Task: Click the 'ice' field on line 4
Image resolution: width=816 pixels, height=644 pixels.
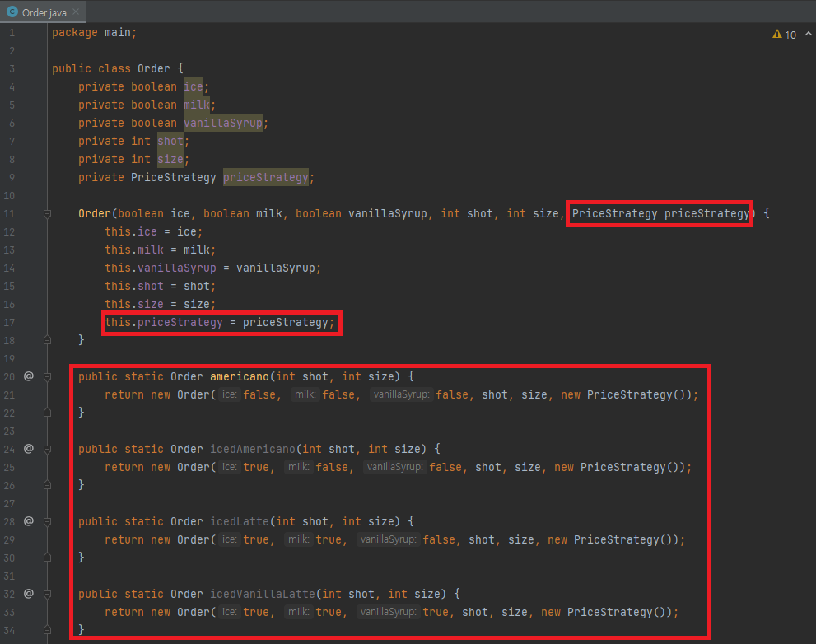Action: [193, 87]
